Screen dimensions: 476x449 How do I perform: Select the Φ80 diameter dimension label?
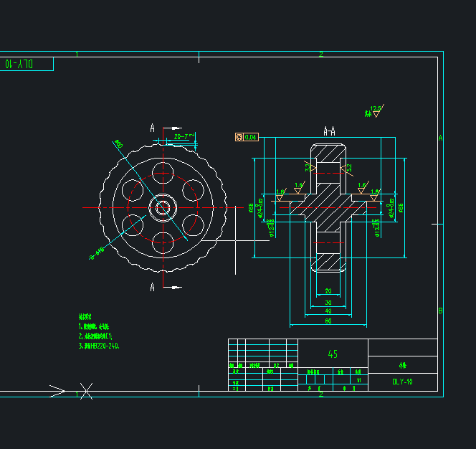118,144
